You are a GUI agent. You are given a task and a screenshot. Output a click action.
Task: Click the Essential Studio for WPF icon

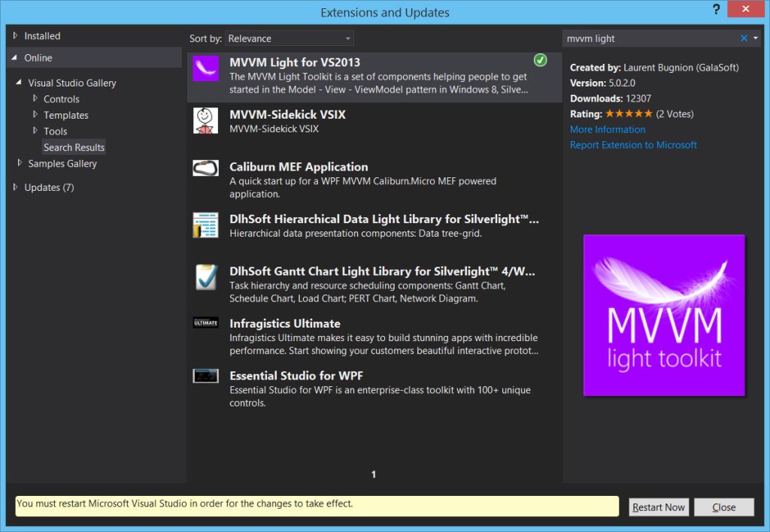tap(205, 376)
